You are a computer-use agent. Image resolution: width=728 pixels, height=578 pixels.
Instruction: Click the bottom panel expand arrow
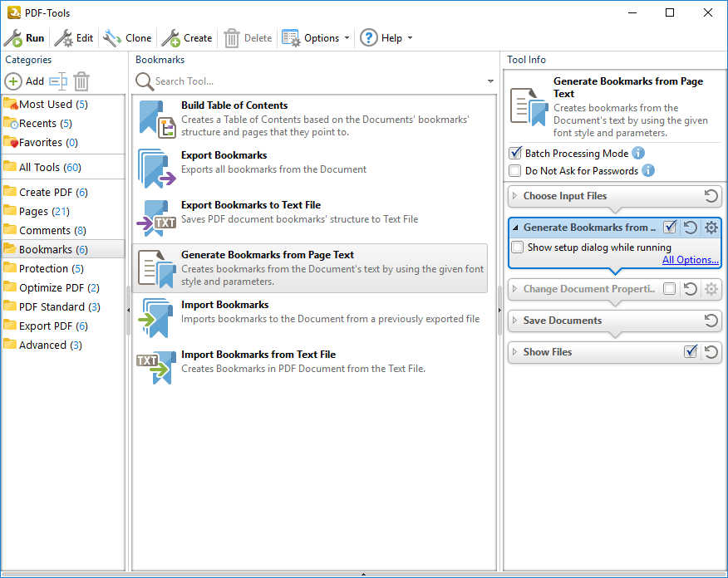pos(363,575)
